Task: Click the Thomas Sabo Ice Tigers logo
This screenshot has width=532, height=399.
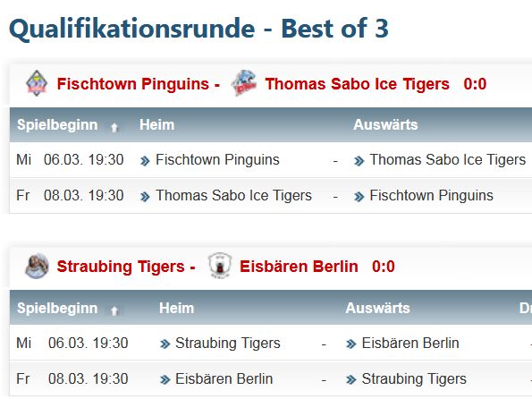Action: 243,83
